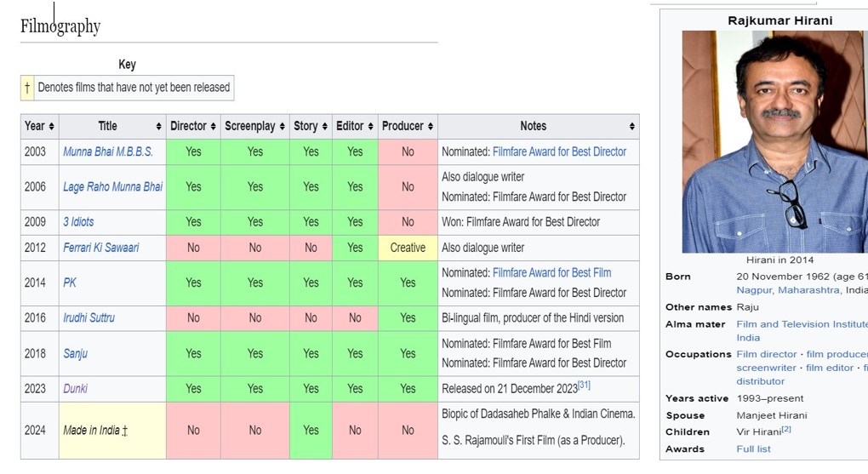The image size is (868, 474).
Task: Sort by Notes column sort arrows
Action: (x=631, y=126)
